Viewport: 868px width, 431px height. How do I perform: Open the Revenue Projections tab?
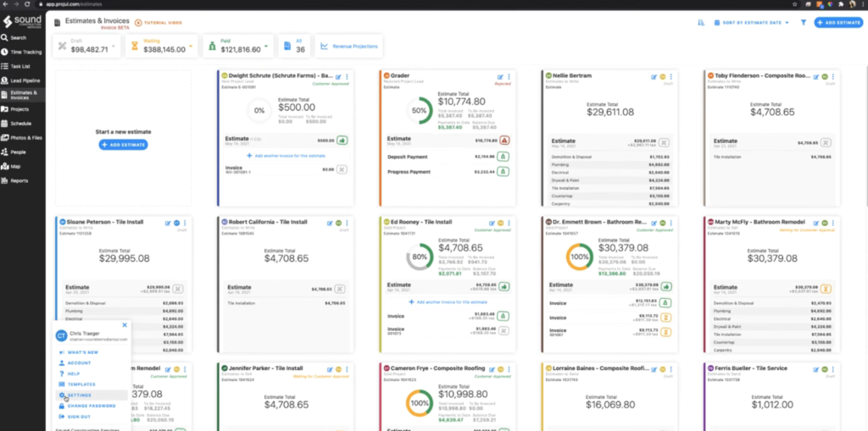pyautogui.click(x=348, y=46)
